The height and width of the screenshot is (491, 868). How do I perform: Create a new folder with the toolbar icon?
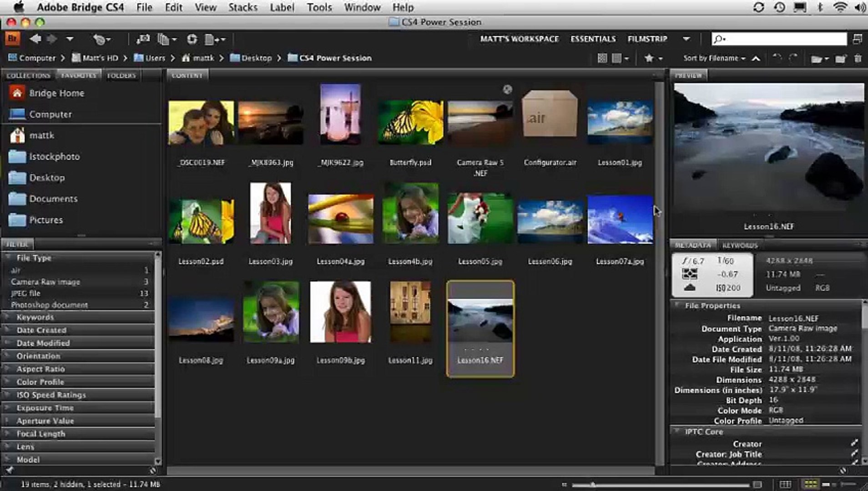[x=840, y=58]
